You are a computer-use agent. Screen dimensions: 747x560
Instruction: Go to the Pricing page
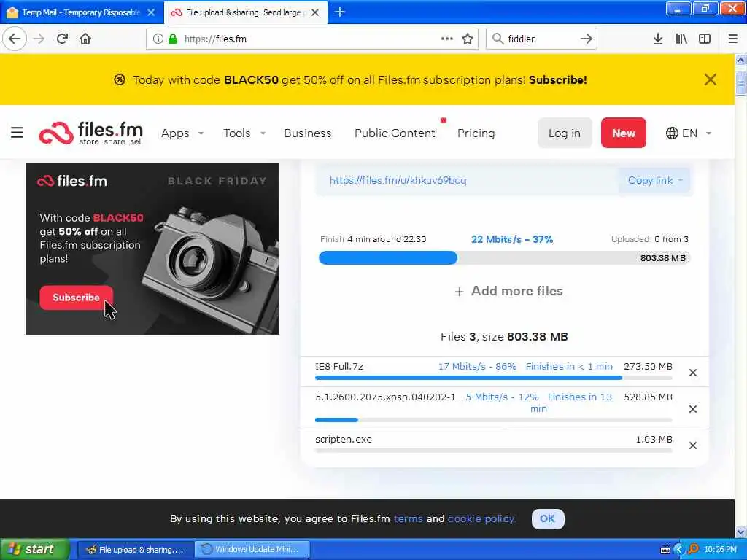click(476, 133)
